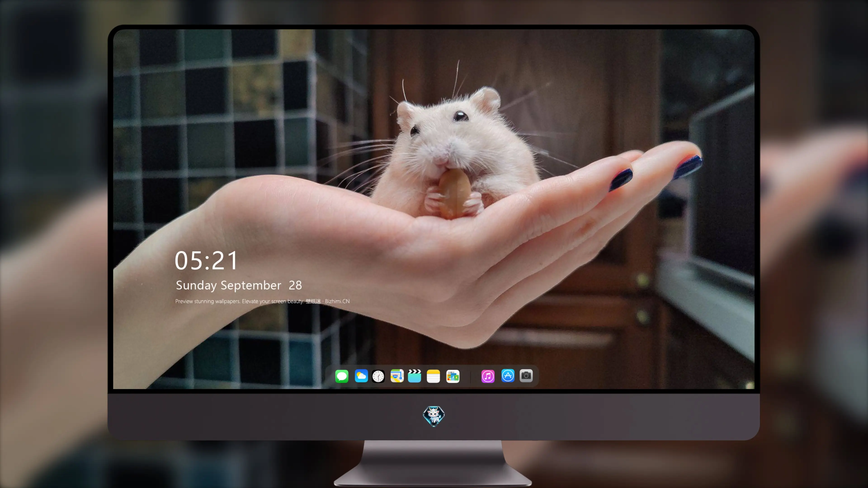This screenshot has width=868, height=488.
Task: Click the 'Sunday September 28' date text
Action: (x=239, y=285)
